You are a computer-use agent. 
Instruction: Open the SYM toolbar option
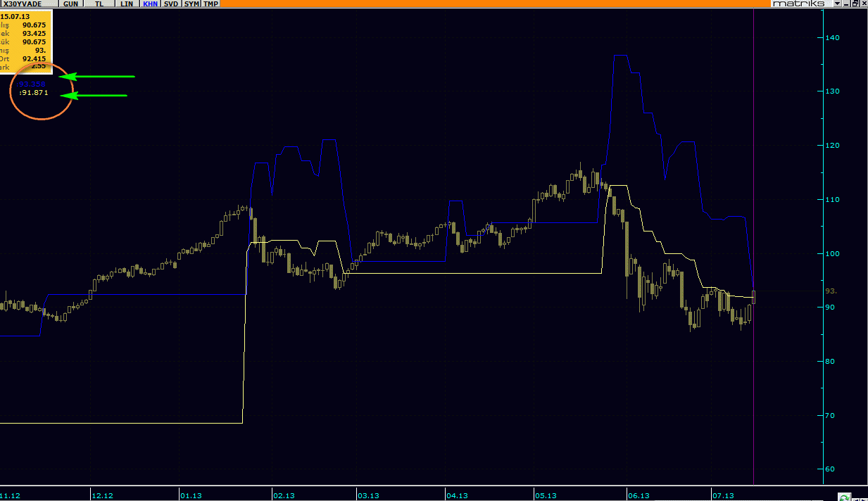[x=191, y=4]
